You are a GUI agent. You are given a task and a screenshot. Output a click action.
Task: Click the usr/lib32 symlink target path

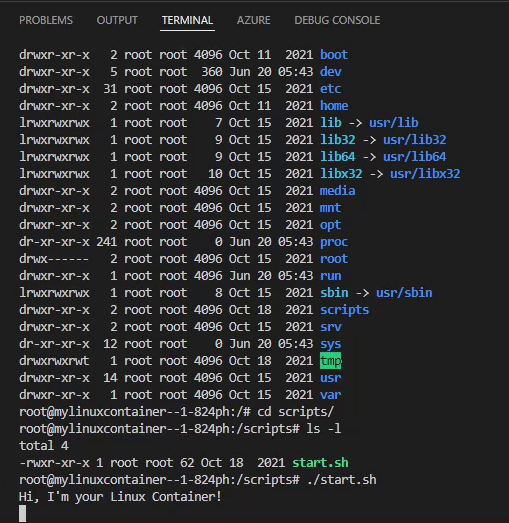(415, 140)
